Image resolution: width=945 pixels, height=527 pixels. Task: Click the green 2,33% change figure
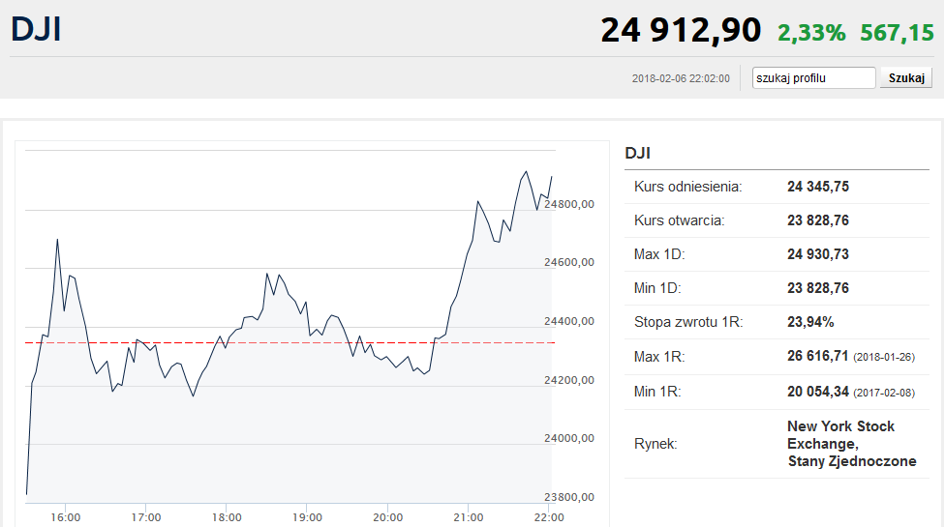click(810, 33)
